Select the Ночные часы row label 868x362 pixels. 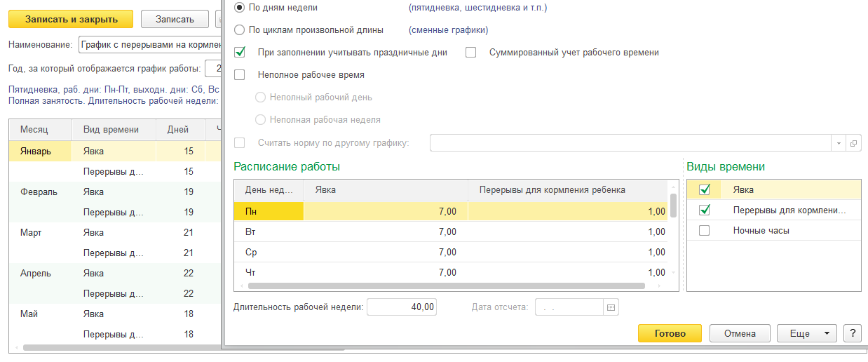(761, 230)
